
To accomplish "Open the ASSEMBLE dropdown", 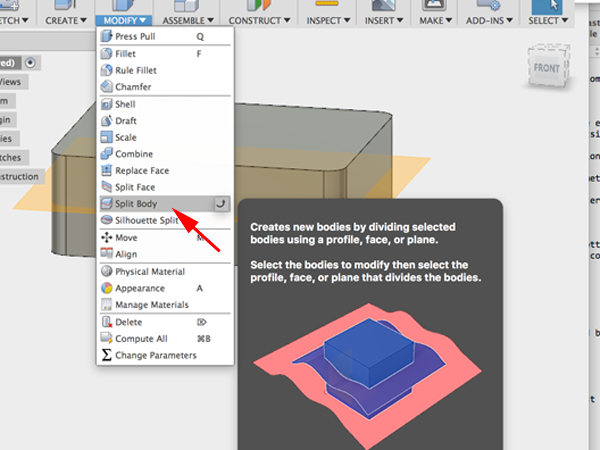I will (x=188, y=20).
